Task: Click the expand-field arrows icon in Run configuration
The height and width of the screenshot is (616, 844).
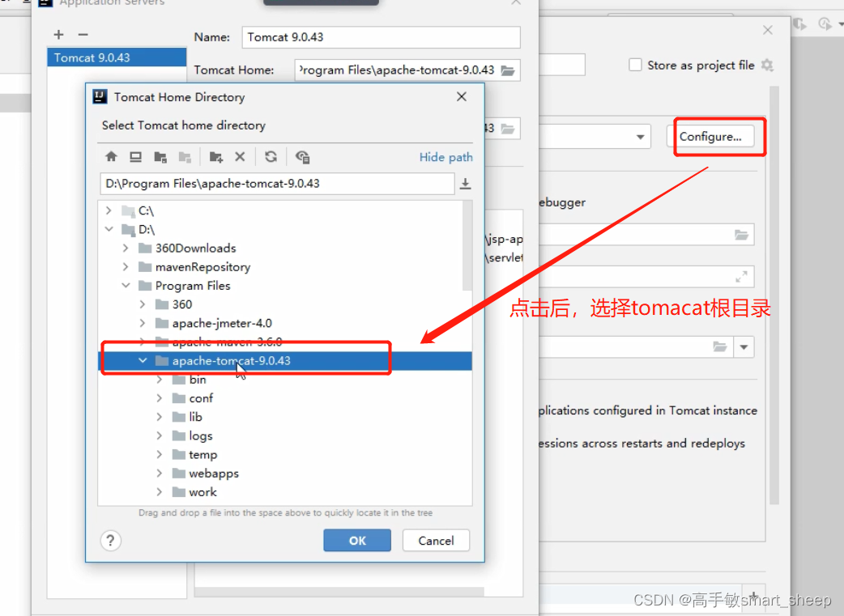Action: pos(742,277)
